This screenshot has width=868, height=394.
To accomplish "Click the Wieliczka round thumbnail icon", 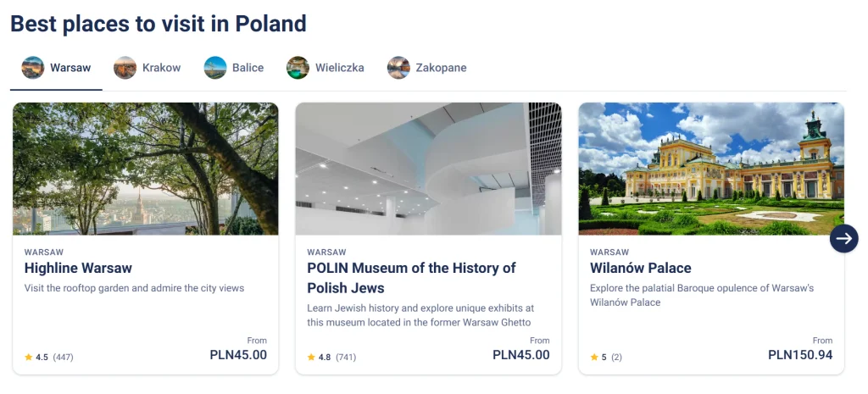I will click(298, 68).
